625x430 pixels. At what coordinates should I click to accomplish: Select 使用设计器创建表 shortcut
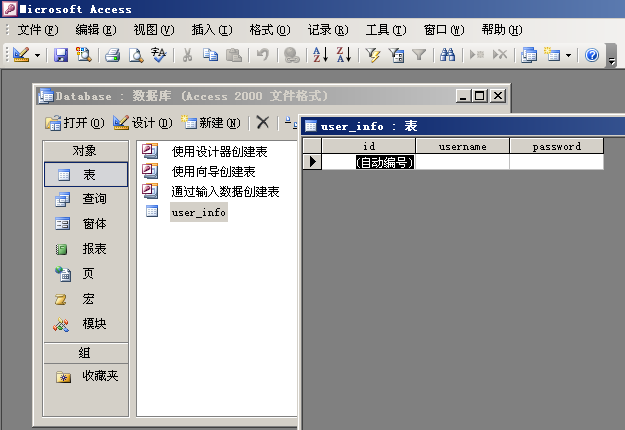pyautogui.click(x=205, y=152)
